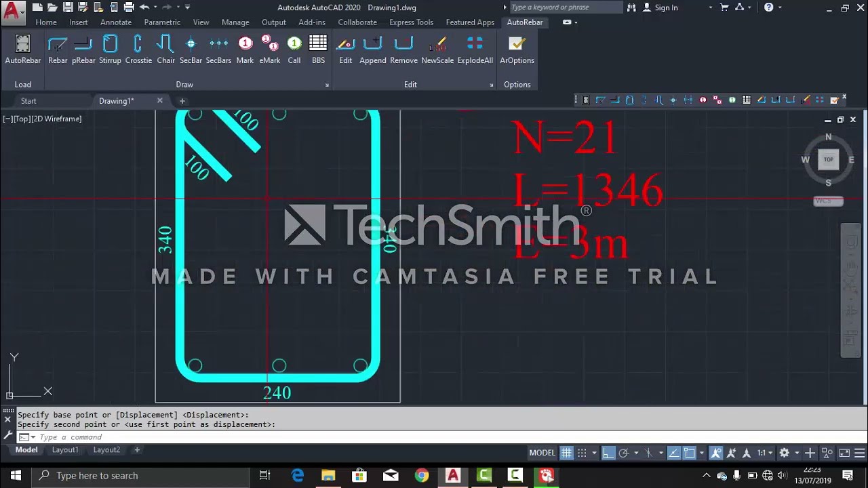
Task: Select the SecBar tool
Action: 191,50
